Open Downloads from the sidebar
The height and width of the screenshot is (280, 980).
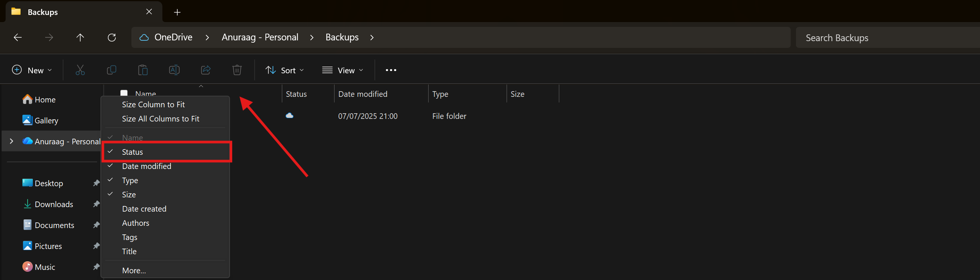click(x=54, y=204)
